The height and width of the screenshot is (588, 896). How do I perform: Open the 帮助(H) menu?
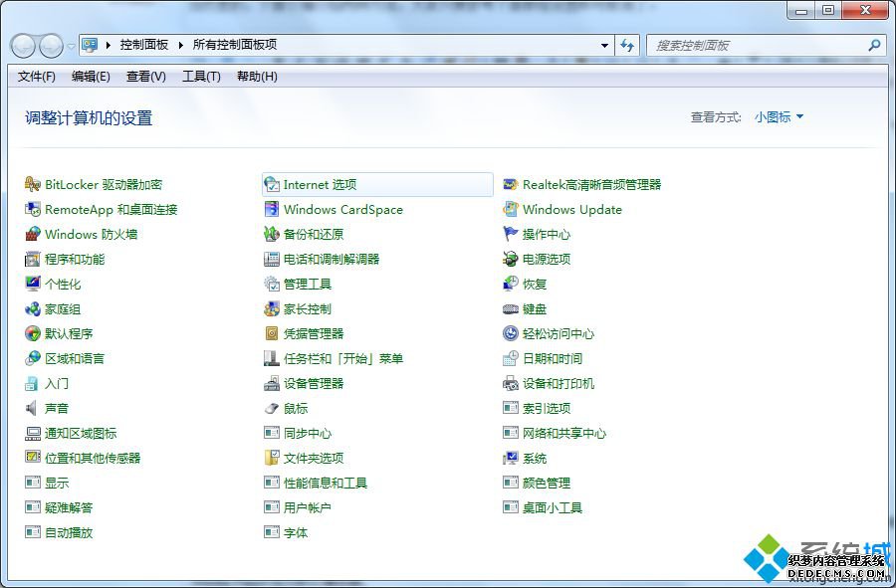[x=257, y=77]
